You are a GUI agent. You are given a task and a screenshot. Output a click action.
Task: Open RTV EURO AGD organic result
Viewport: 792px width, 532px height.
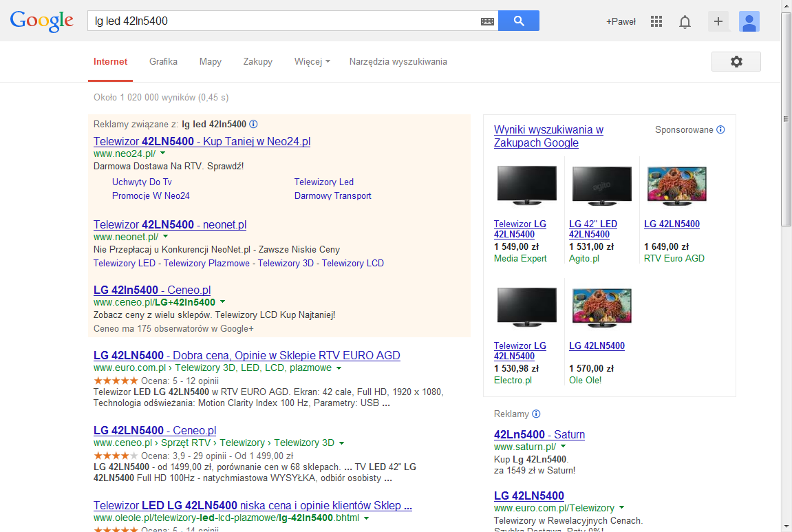246,355
